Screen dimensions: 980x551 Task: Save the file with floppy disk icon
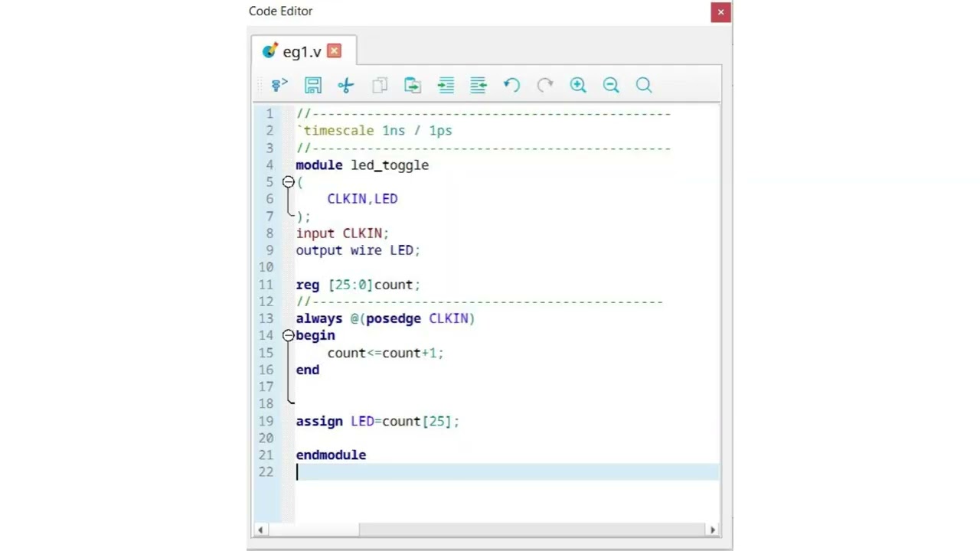312,85
